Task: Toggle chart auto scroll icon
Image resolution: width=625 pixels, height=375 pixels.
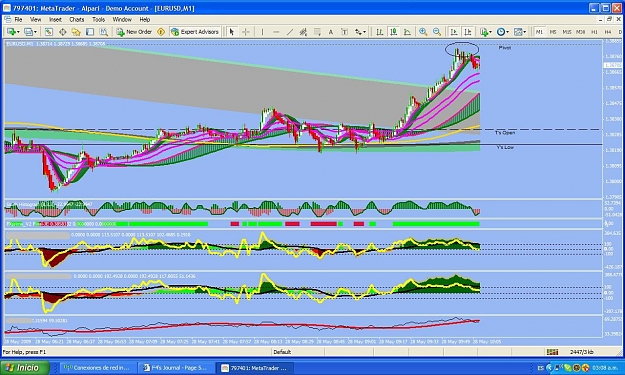Action: pyautogui.click(x=454, y=32)
